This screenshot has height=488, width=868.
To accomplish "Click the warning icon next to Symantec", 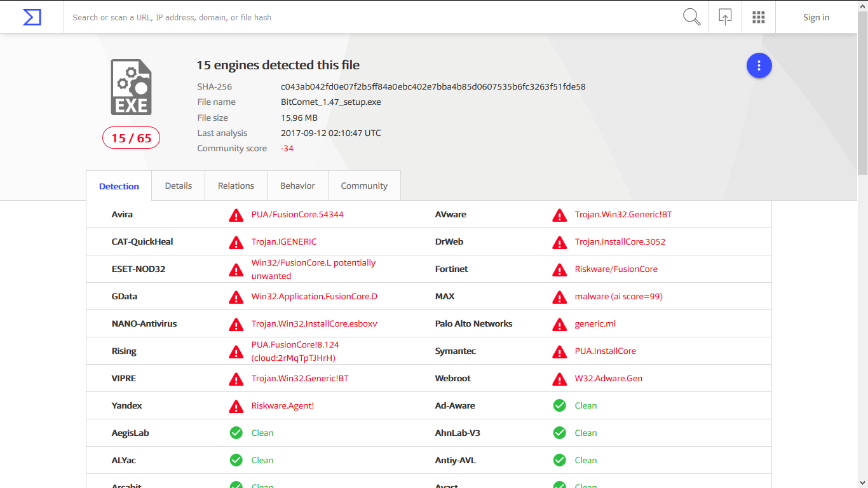I will click(x=559, y=351).
